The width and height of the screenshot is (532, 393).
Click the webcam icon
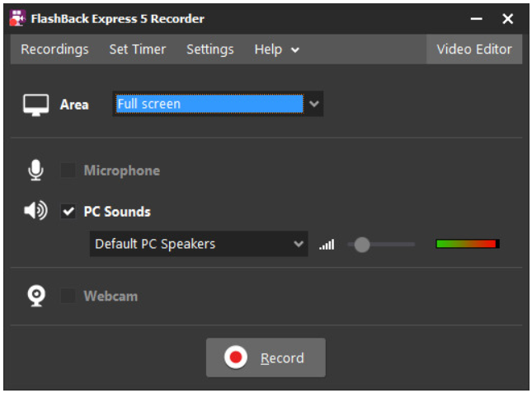pos(36,296)
